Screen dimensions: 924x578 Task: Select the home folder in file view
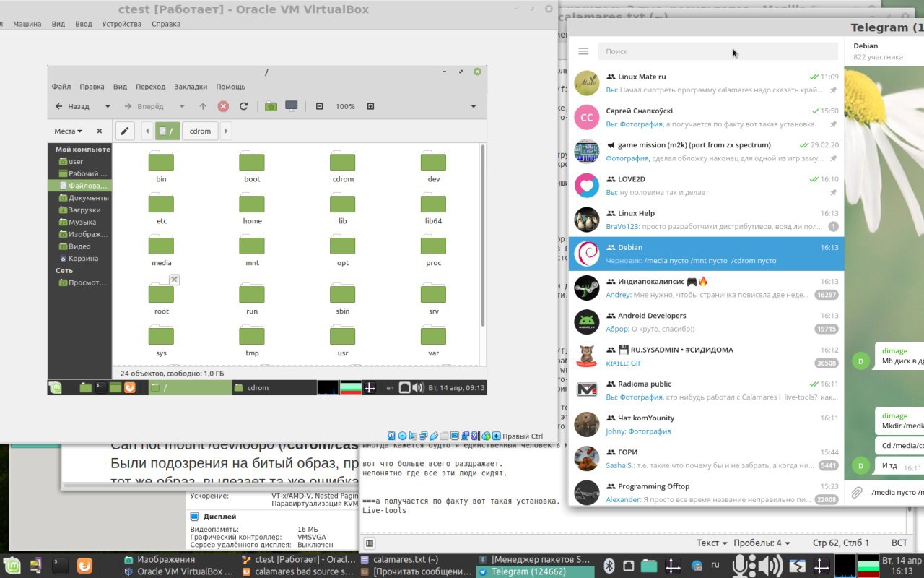click(x=252, y=203)
